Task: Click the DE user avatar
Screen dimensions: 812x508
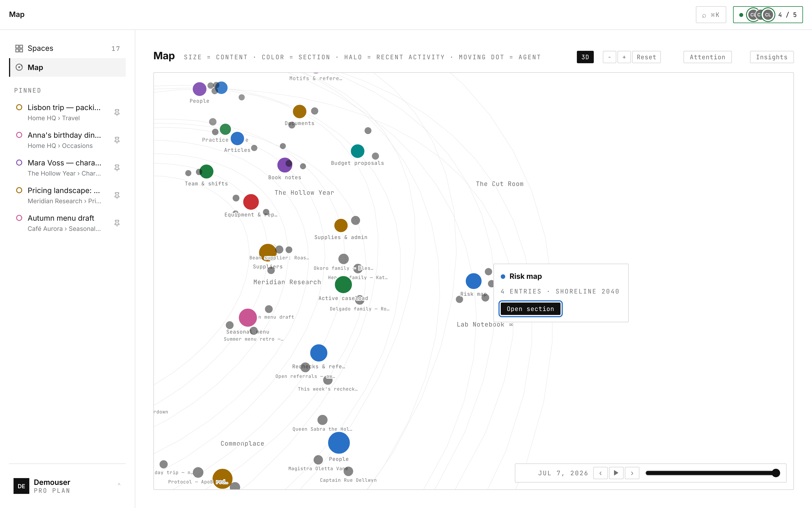Action: click(x=21, y=486)
